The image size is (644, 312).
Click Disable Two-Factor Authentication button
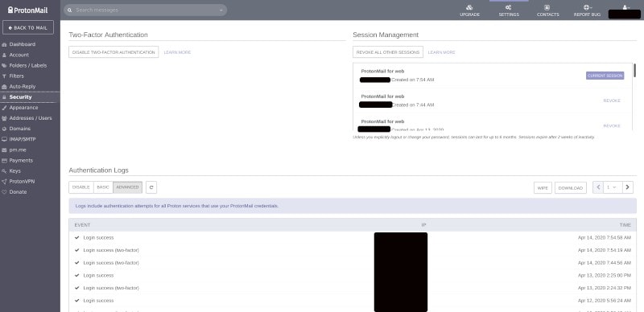(x=114, y=52)
